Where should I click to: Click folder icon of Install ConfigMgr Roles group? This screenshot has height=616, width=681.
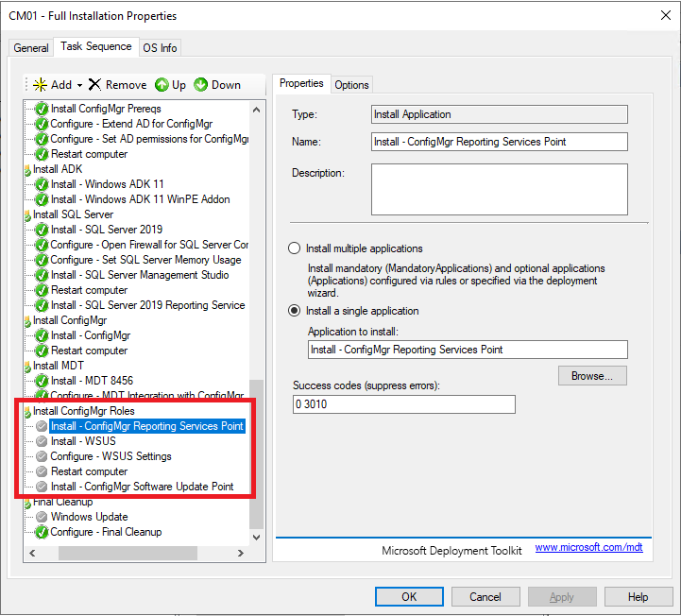point(27,412)
